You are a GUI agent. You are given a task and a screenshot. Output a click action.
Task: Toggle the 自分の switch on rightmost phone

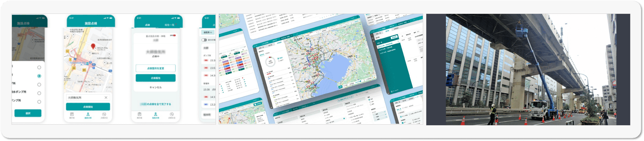(204, 40)
